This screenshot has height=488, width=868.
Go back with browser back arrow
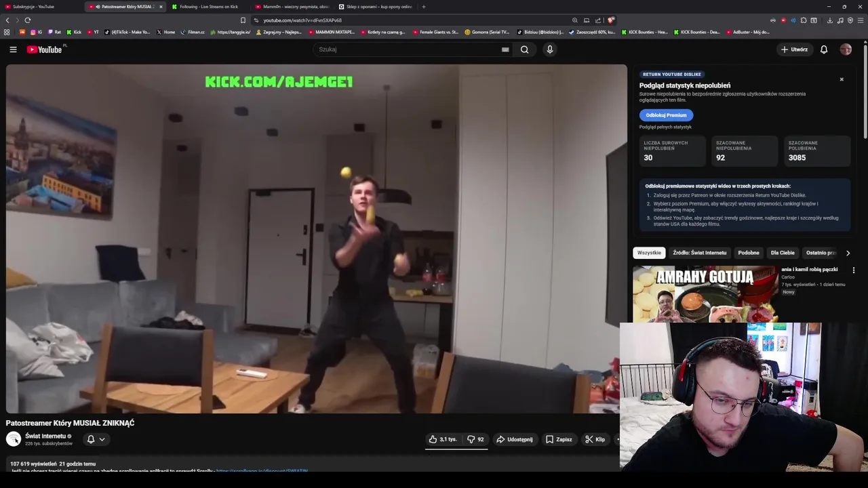pyautogui.click(x=7, y=20)
